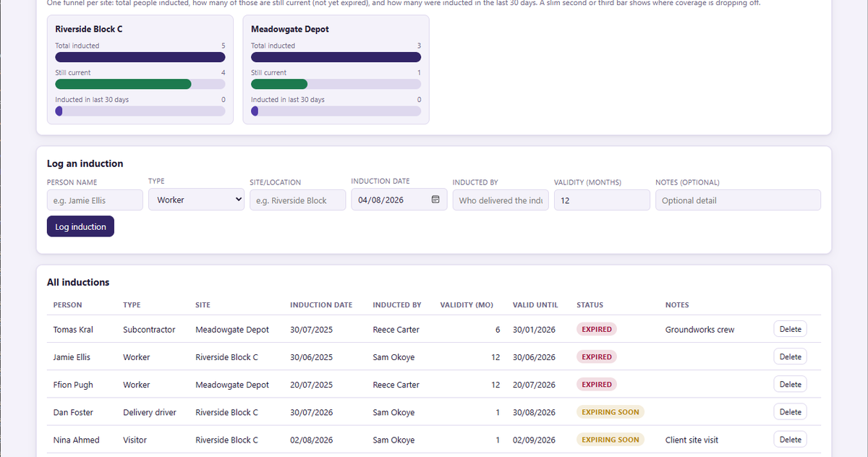Click the Validity (MO) column header
Screen dimensions: 868x457
click(467, 305)
